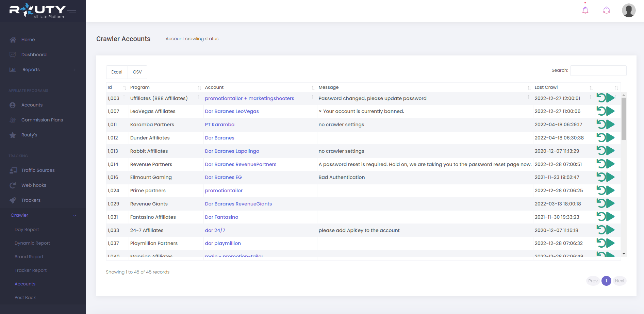644x314 pixels.
Task: Run crawler for Uffiliates account row
Action: (x=610, y=98)
